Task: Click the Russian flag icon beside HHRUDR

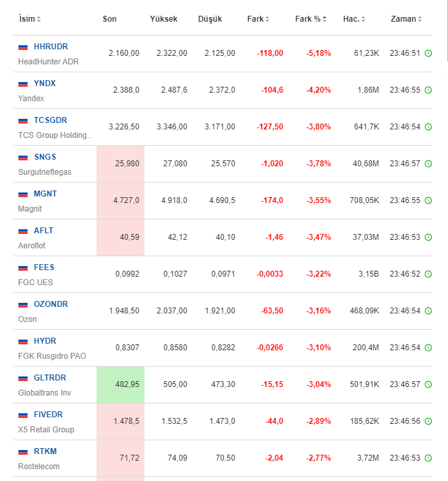Action: tap(23, 47)
